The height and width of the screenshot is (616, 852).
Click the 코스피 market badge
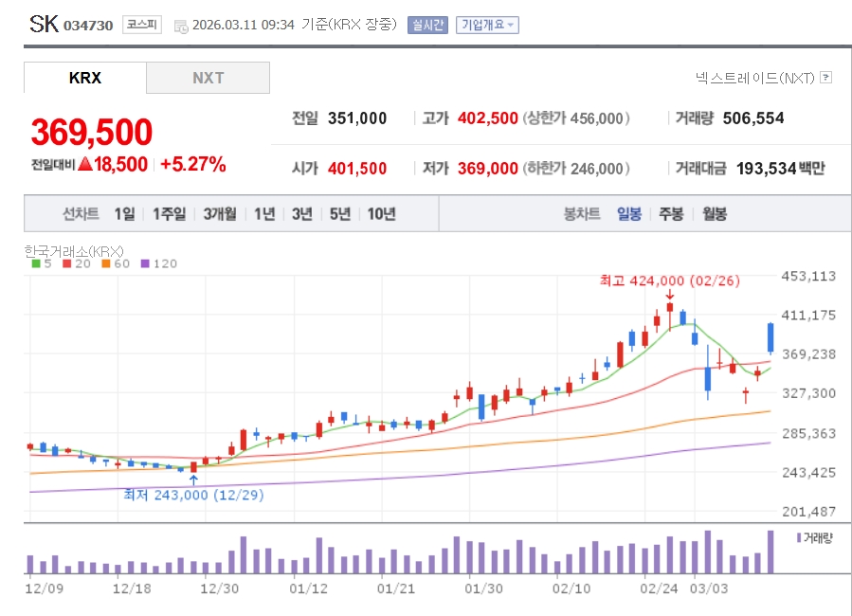[x=141, y=26]
